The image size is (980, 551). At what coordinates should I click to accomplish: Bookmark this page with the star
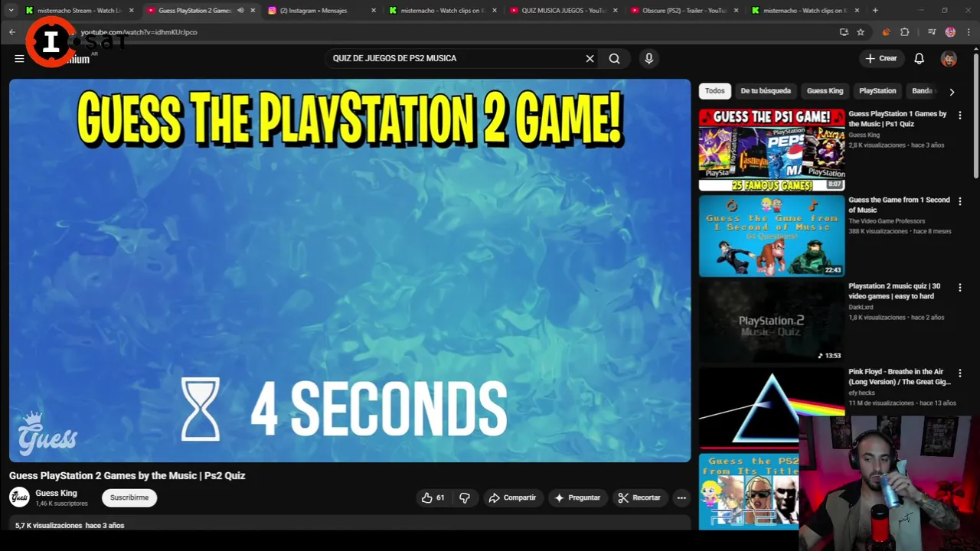click(x=861, y=32)
